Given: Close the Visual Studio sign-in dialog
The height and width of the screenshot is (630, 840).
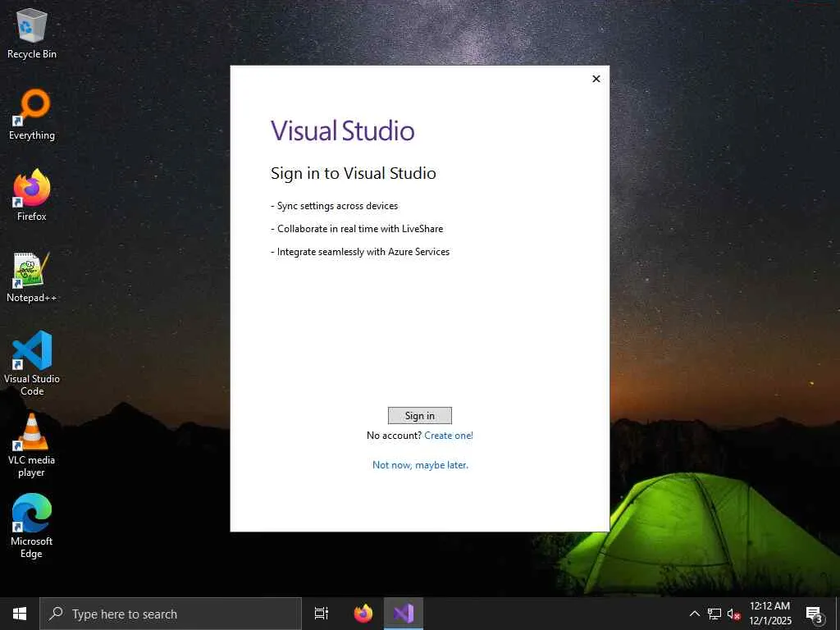Looking at the screenshot, I should point(596,79).
